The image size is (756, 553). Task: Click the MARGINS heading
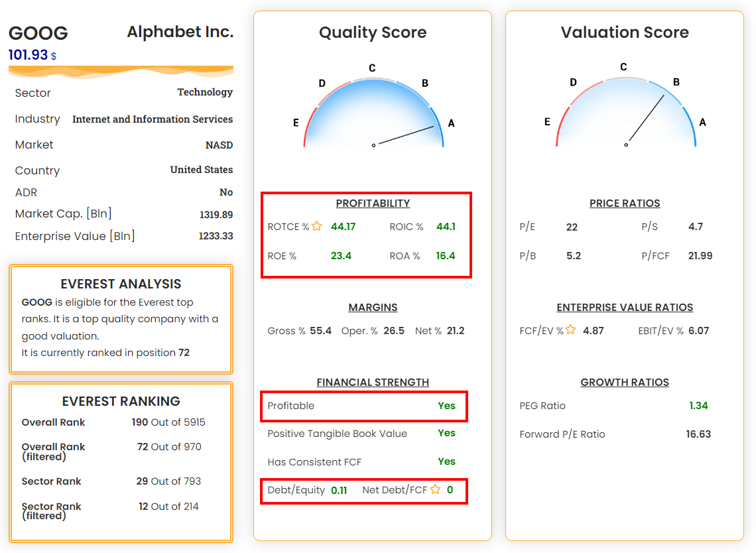pos(373,308)
